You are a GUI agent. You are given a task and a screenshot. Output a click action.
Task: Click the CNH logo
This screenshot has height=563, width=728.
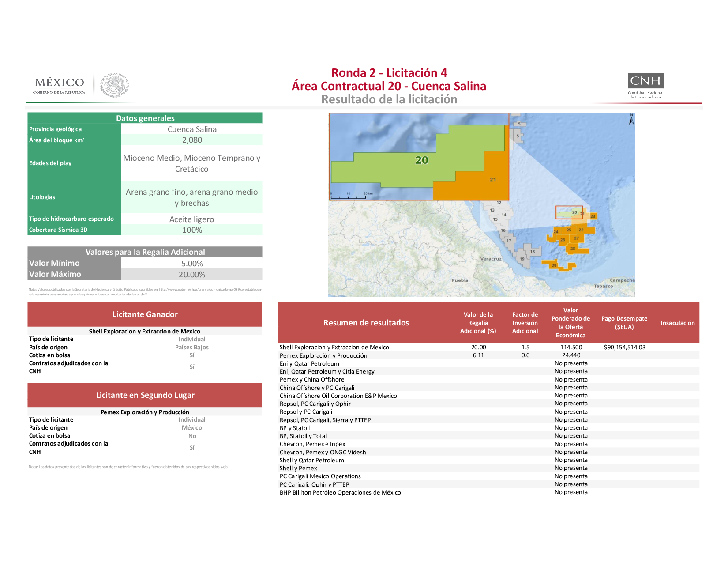(x=645, y=86)
